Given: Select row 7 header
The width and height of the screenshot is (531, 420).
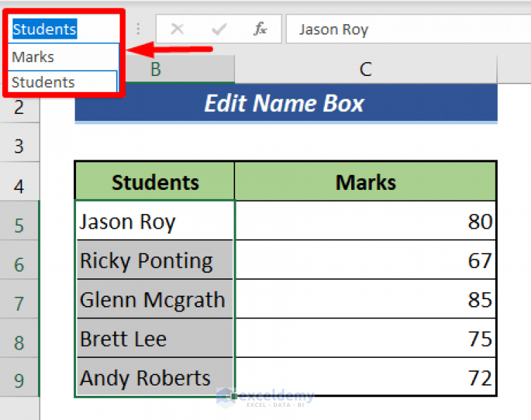Looking at the screenshot, I should [19, 299].
